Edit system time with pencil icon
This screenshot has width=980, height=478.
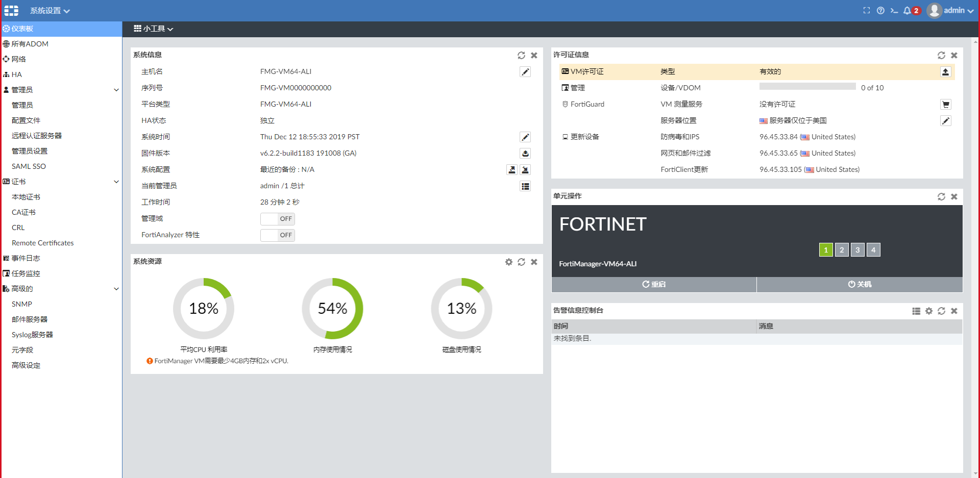click(525, 137)
